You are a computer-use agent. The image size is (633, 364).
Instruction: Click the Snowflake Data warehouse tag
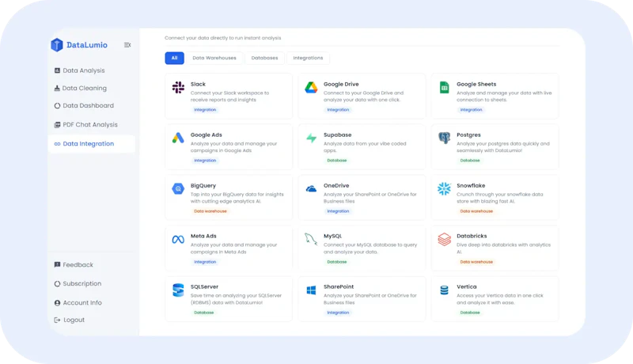point(476,211)
